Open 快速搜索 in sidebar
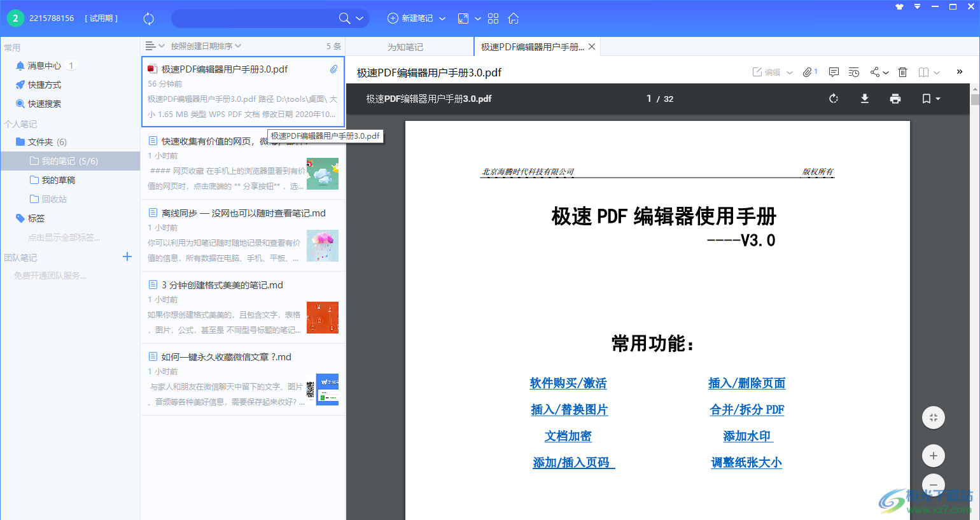980x520 pixels. click(x=45, y=104)
